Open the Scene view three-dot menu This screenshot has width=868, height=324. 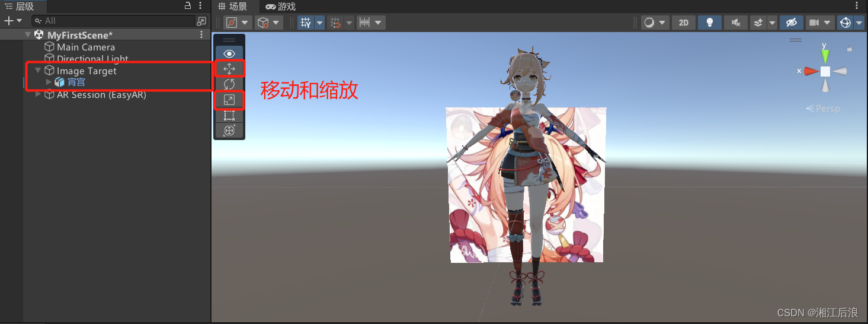[x=857, y=6]
